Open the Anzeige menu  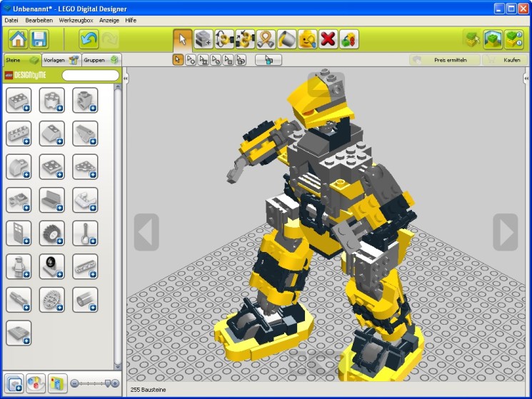tap(109, 20)
